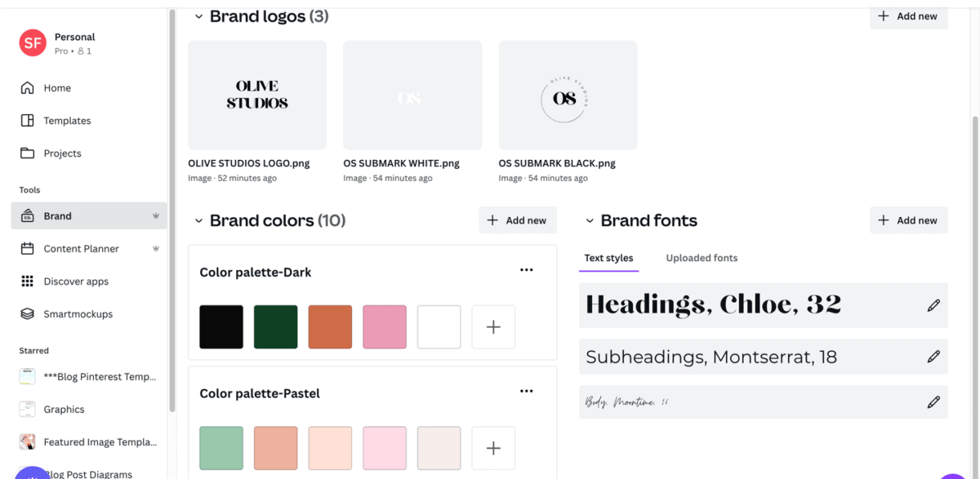Select the burnt orange swatch
Viewport: 980px width, 479px height.
[x=330, y=327]
